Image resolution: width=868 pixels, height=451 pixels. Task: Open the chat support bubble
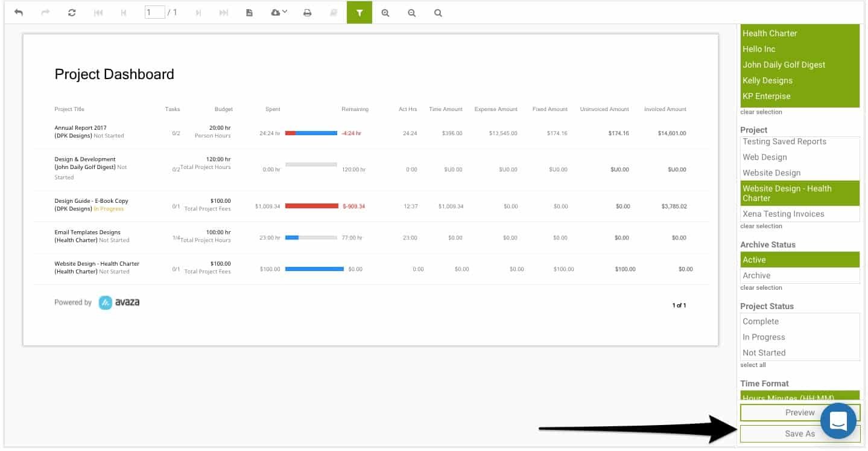coord(838,420)
